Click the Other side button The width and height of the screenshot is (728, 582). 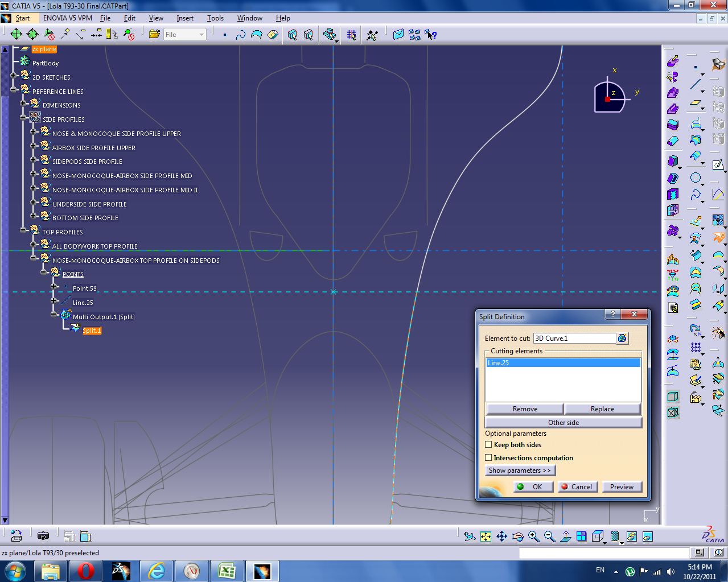tap(564, 423)
